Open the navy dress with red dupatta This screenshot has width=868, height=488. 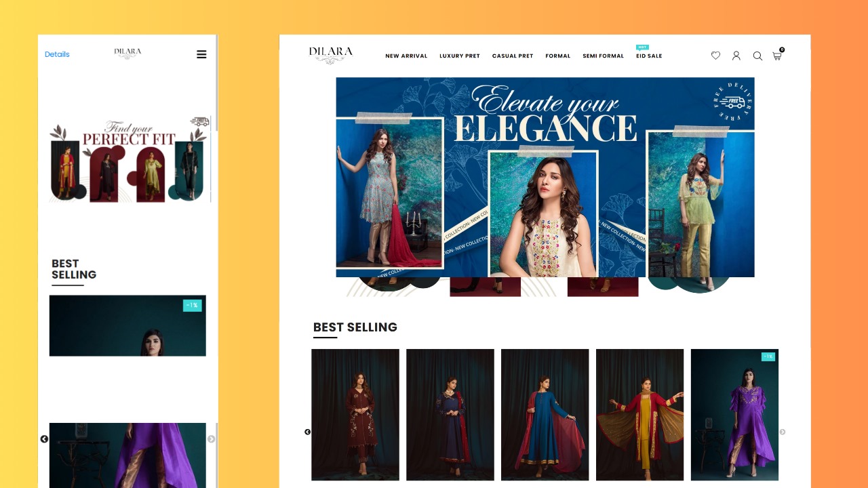point(450,415)
